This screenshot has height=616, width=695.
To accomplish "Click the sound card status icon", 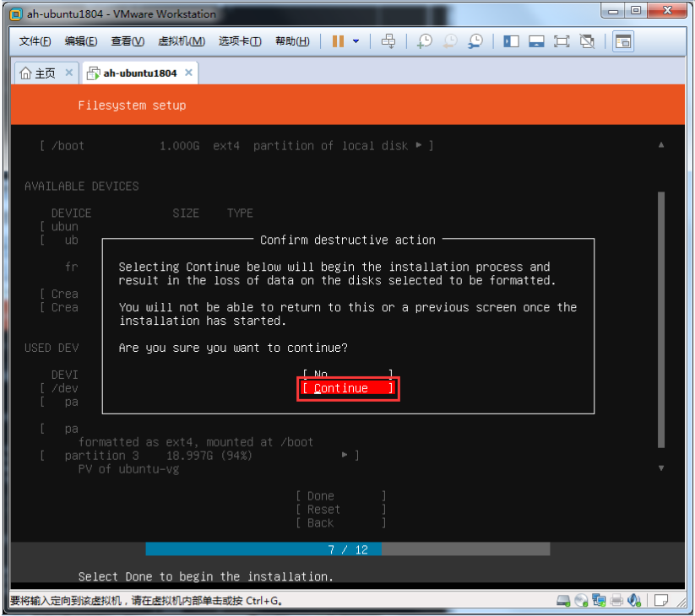I will tap(634, 601).
